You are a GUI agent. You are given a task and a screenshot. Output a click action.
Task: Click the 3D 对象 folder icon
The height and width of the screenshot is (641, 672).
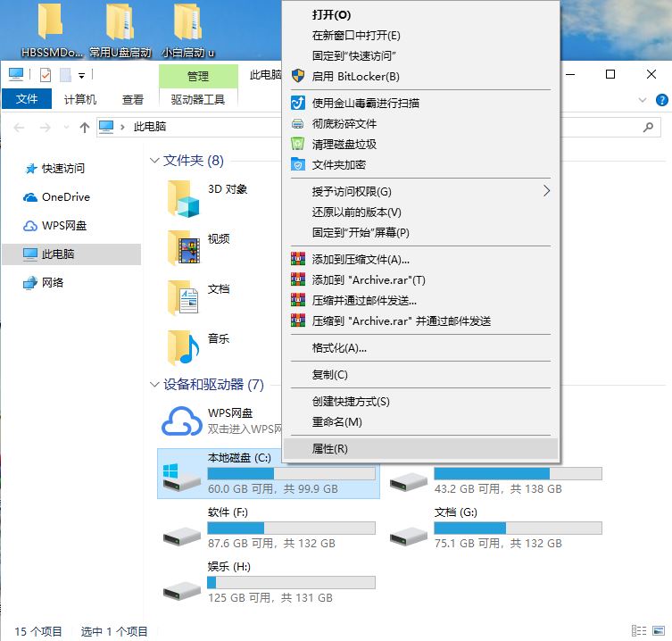coord(184,198)
